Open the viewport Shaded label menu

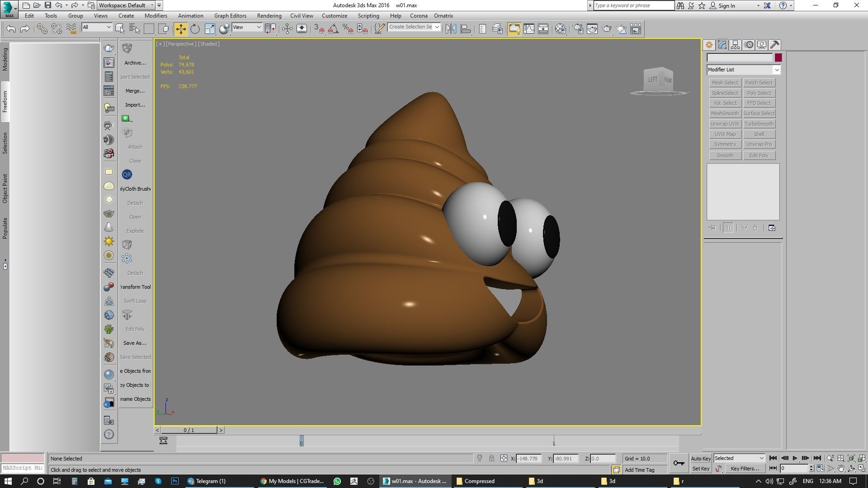click(209, 44)
